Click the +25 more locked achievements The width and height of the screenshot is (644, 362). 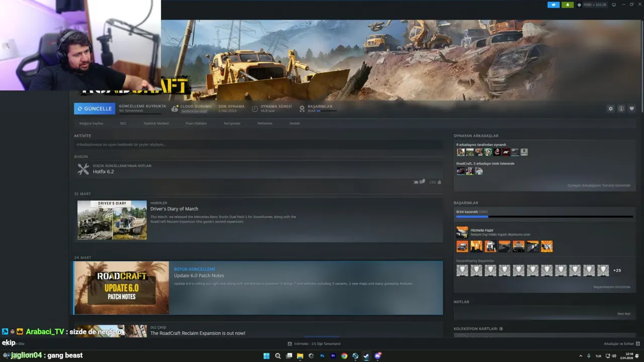click(617, 270)
